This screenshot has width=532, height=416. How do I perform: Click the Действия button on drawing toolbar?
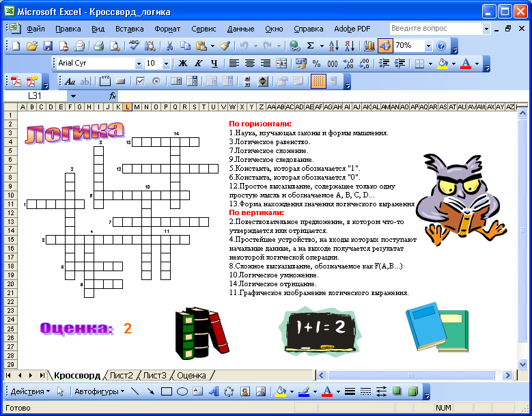click(30, 392)
